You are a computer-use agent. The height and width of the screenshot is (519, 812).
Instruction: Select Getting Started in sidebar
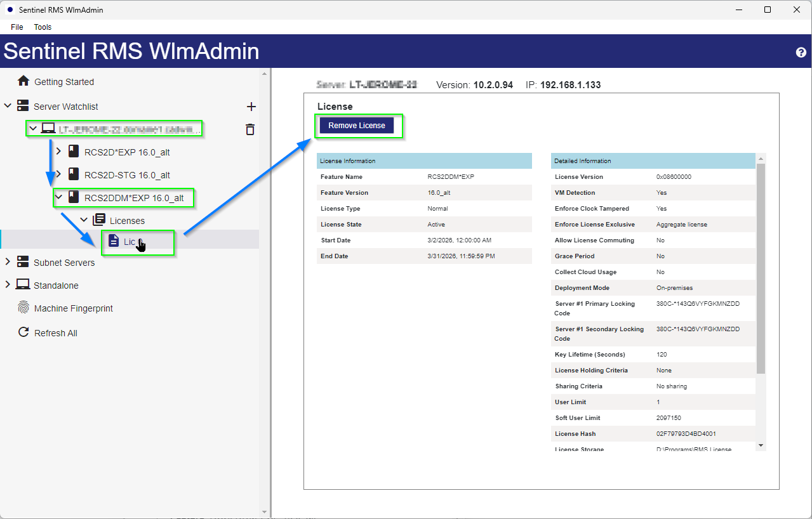(64, 82)
